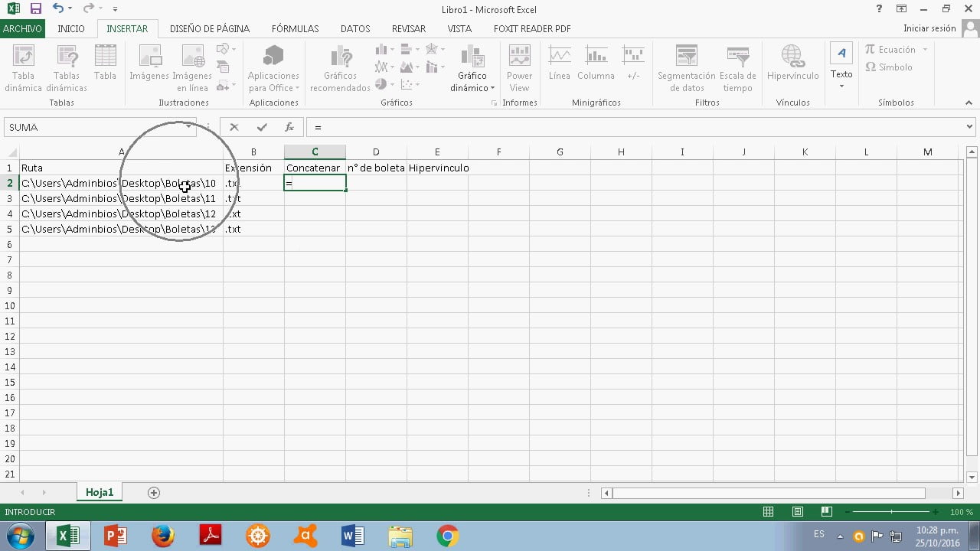
Task: Expand the formula bar
Action: coord(970,127)
